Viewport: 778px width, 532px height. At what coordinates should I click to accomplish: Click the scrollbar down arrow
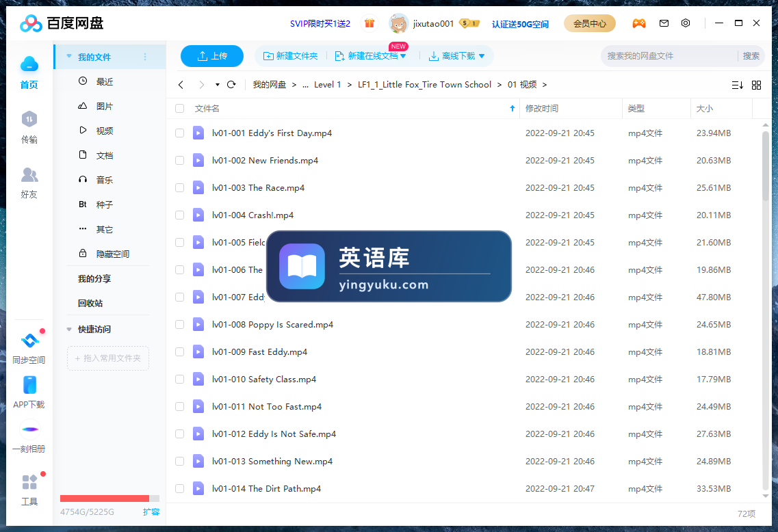765,496
